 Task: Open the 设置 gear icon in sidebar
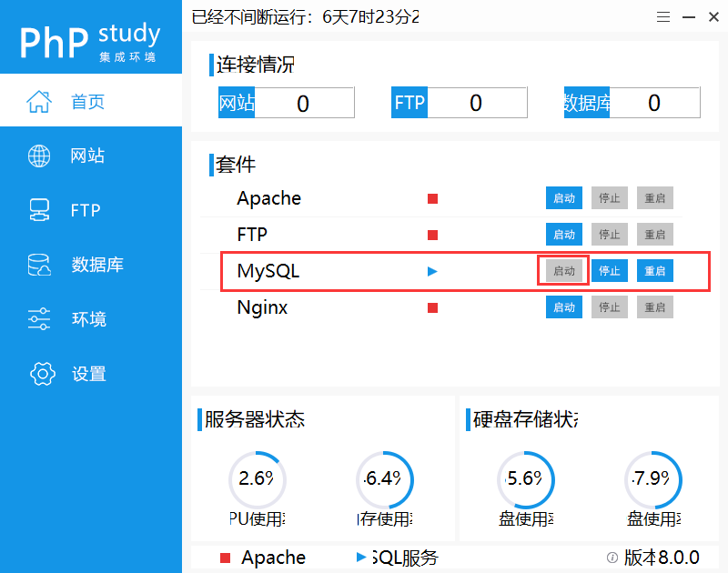click(x=42, y=374)
